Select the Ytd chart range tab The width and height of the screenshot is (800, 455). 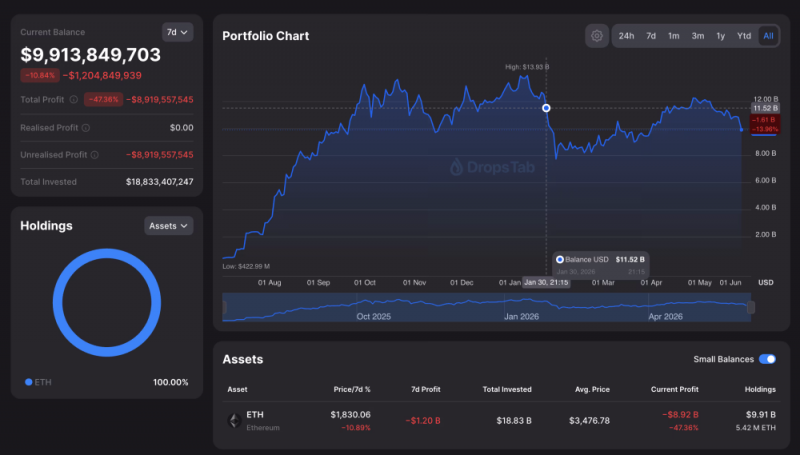tap(744, 36)
